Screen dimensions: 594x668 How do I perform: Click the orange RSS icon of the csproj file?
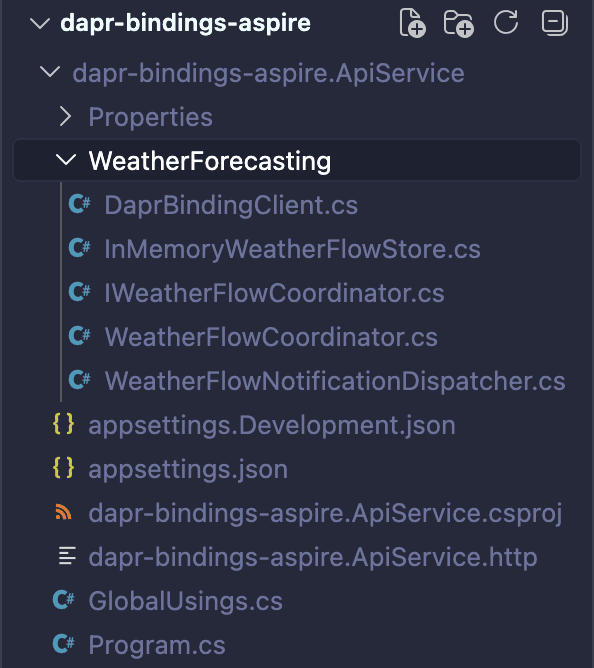[63, 512]
